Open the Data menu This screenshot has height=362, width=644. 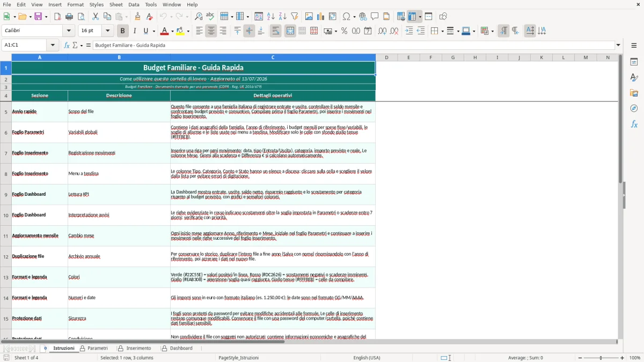click(134, 4)
